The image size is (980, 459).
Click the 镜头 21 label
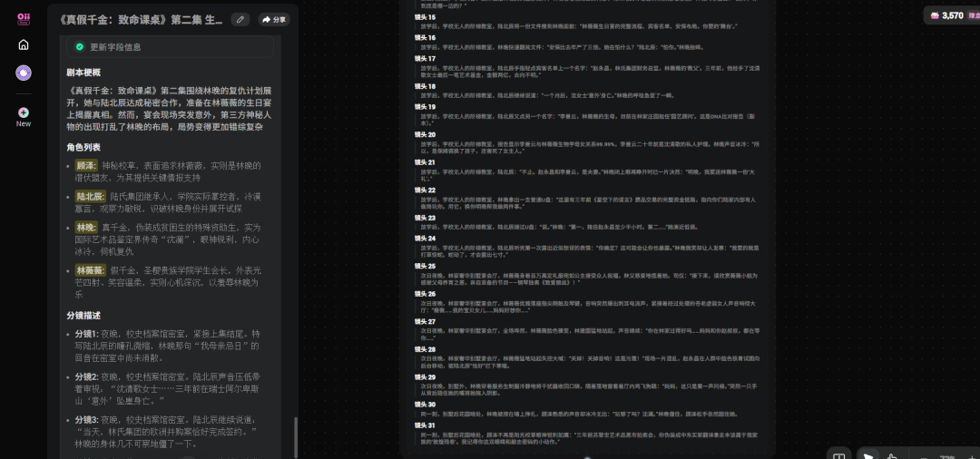(425, 162)
